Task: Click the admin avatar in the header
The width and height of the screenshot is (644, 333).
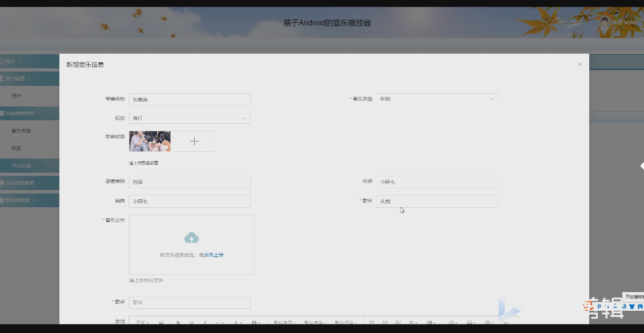Action: [x=605, y=22]
